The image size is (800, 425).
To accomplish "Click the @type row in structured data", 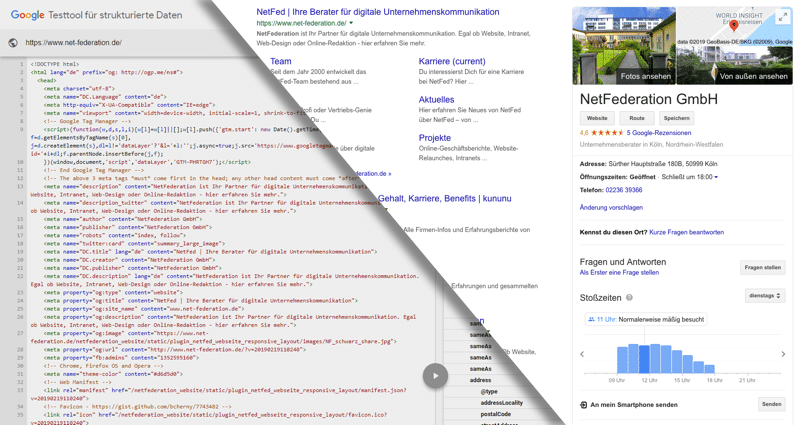I will (x=489, y=392).
